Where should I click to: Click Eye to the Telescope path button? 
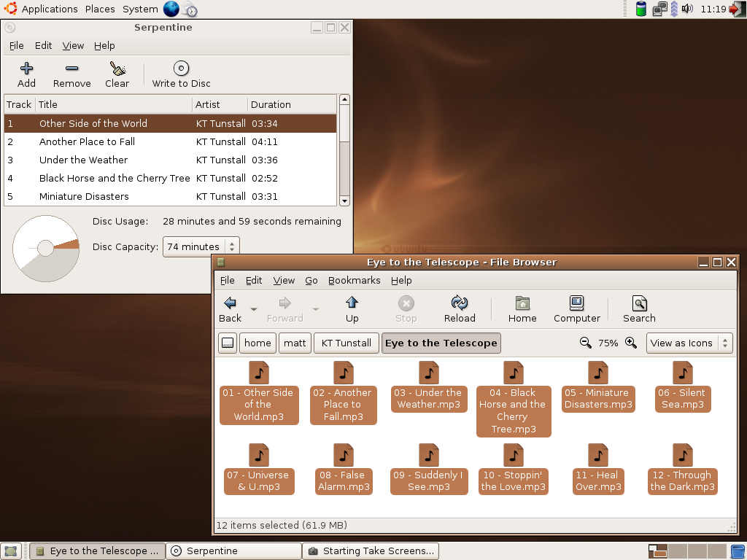point(441,343)
